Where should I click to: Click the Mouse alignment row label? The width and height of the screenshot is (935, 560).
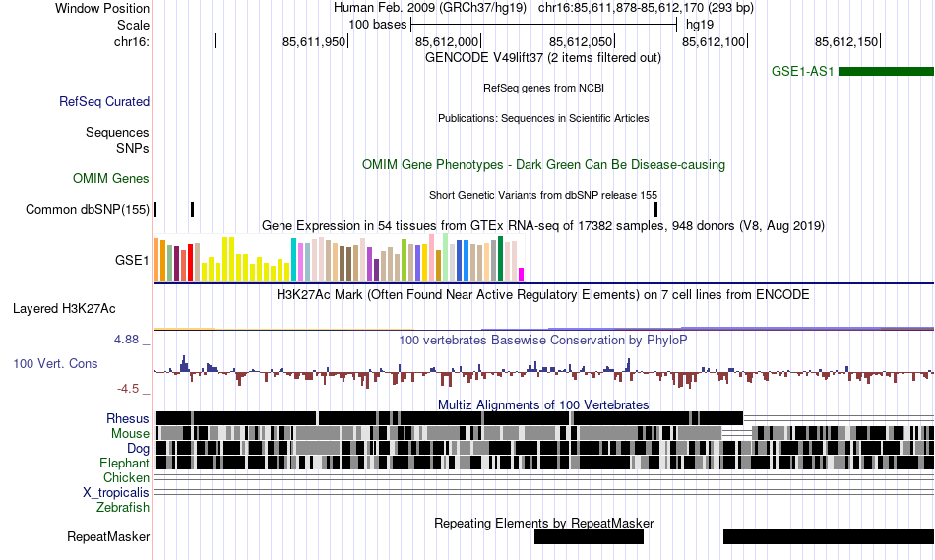pos(130,434)
